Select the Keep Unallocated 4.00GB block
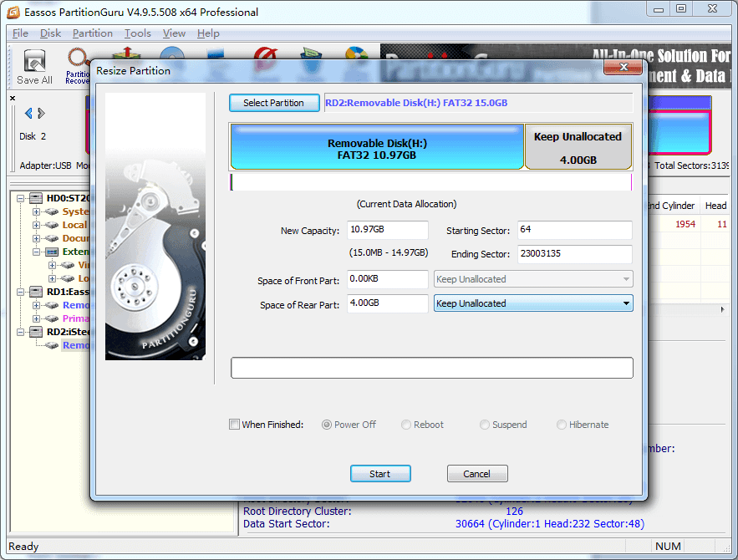Image resolution: width=738 pixels, height=560 pixels. point(578,147)
